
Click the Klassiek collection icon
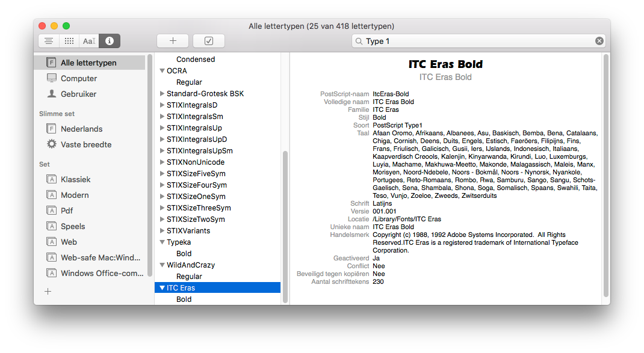click(x=51, y=179)
